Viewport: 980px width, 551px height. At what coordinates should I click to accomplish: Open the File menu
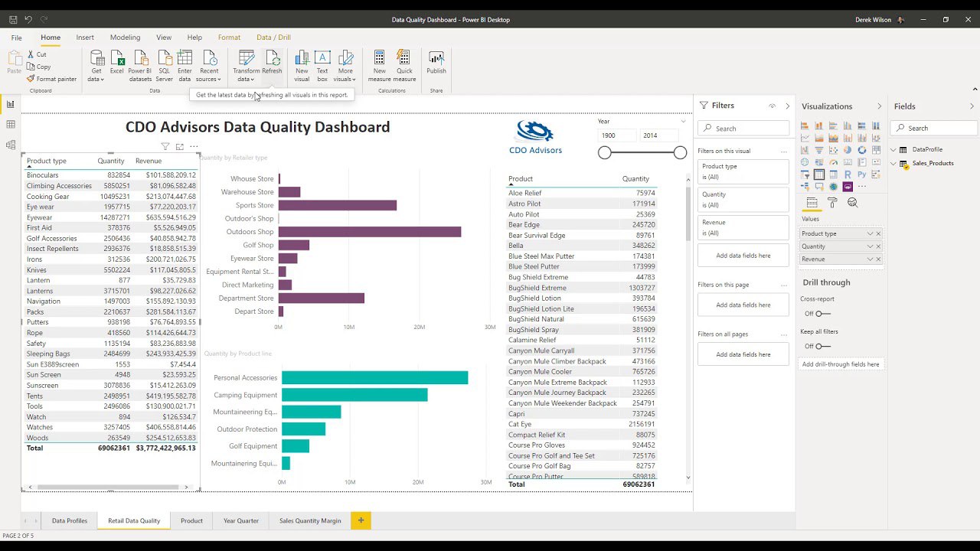[16, 37]
